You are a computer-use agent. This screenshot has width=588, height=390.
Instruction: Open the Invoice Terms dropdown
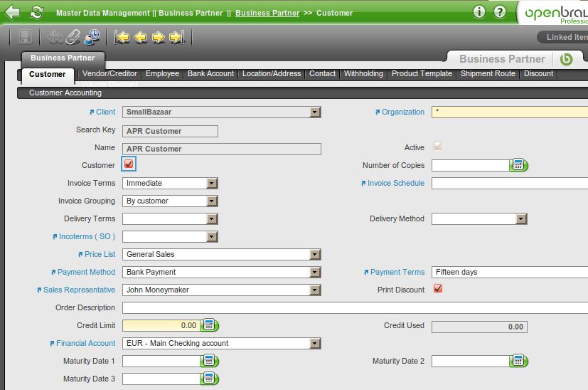click(x=212, y=183)
